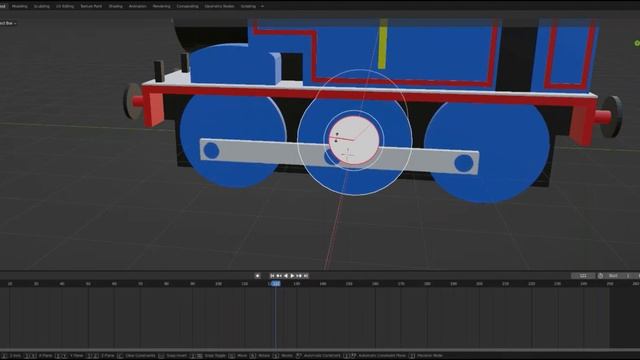Click the green axis dot of the viewport gizmo
Viewport: 640px width, 360px height.
click(x=637, y=43)
